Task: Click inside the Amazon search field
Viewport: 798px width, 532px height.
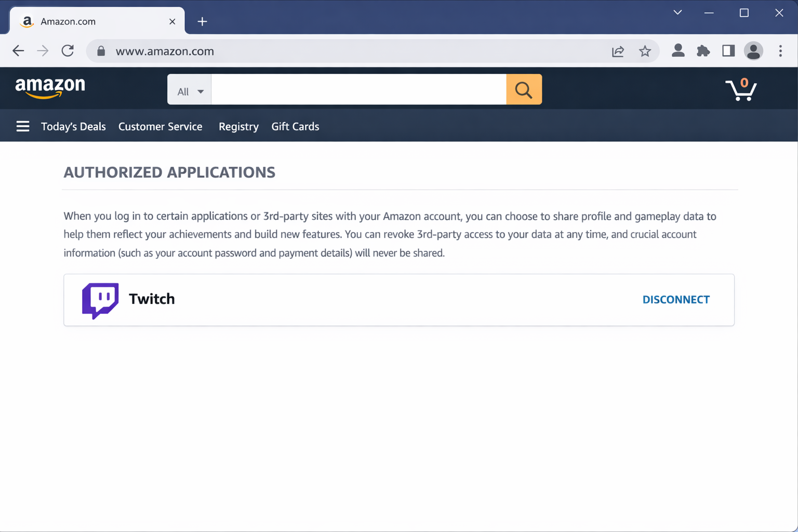Action: click(x=358, y=89)
